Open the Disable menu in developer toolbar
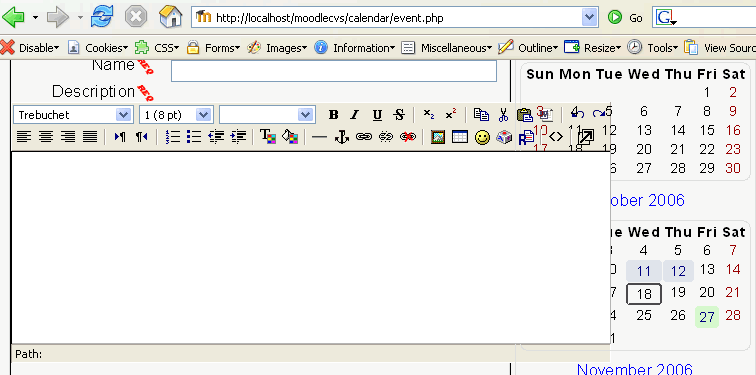The image size is (756, 375). [x=30, y=47]
